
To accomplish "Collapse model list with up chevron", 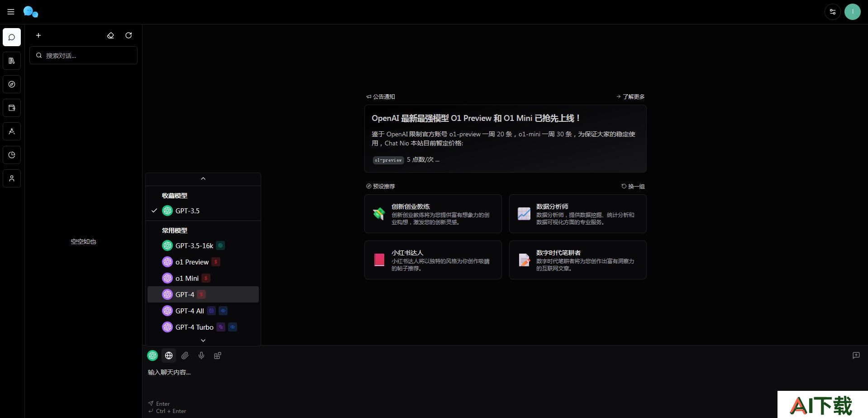I will (x=203, y=178).
